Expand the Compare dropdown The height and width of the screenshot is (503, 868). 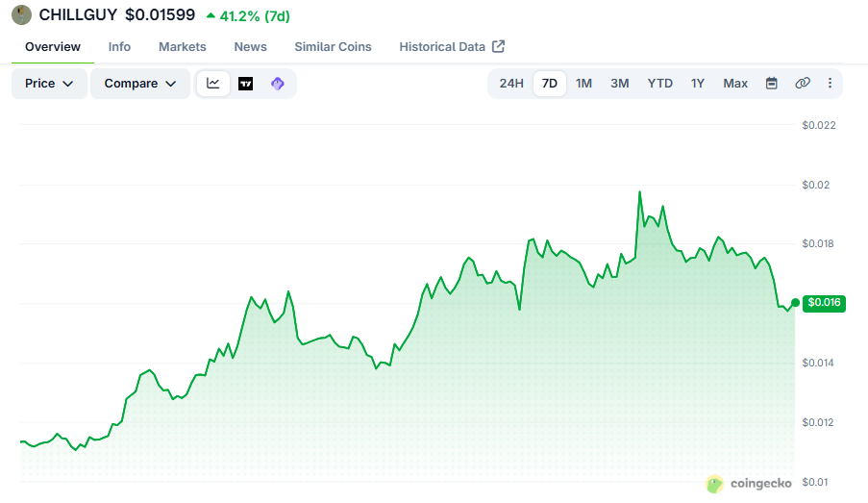[140, 84]
